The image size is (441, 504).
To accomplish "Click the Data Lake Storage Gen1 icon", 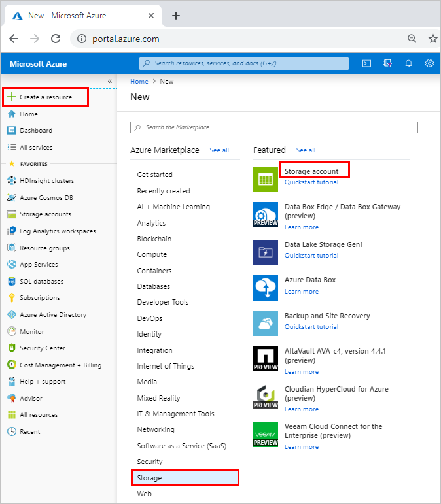I will [266, 252].
